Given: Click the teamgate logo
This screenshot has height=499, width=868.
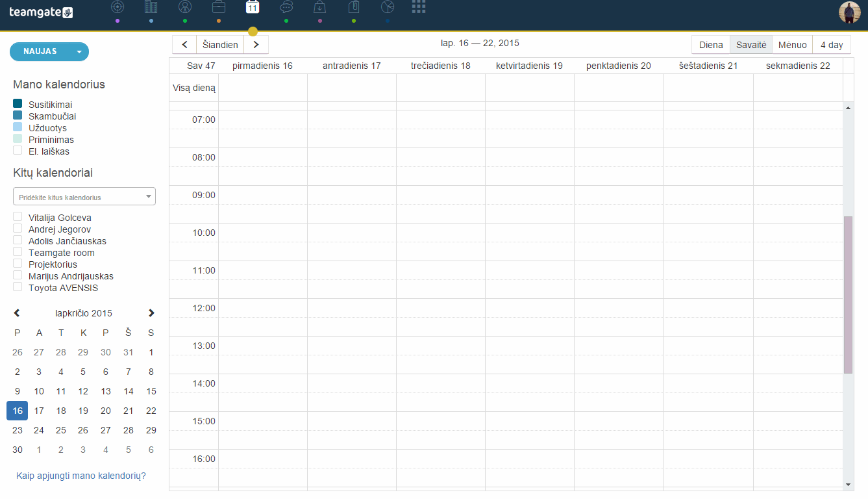Looking at the screenshot, I should [x=41, y=12].
